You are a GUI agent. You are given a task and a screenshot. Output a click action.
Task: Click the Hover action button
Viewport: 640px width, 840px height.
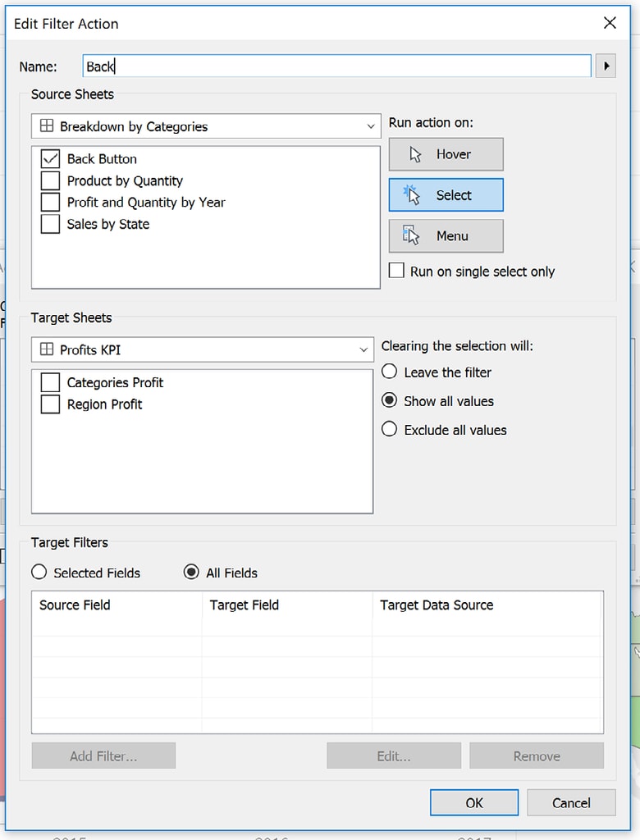[446, 154]
